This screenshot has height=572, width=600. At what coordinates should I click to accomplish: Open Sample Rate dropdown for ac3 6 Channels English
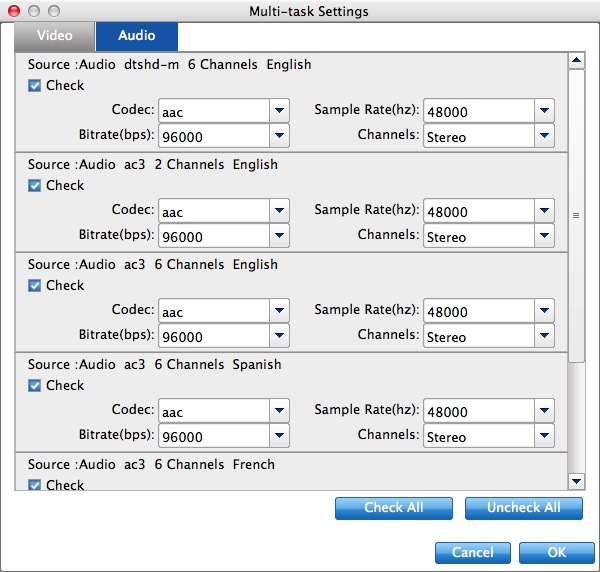(x=544, y=310)
